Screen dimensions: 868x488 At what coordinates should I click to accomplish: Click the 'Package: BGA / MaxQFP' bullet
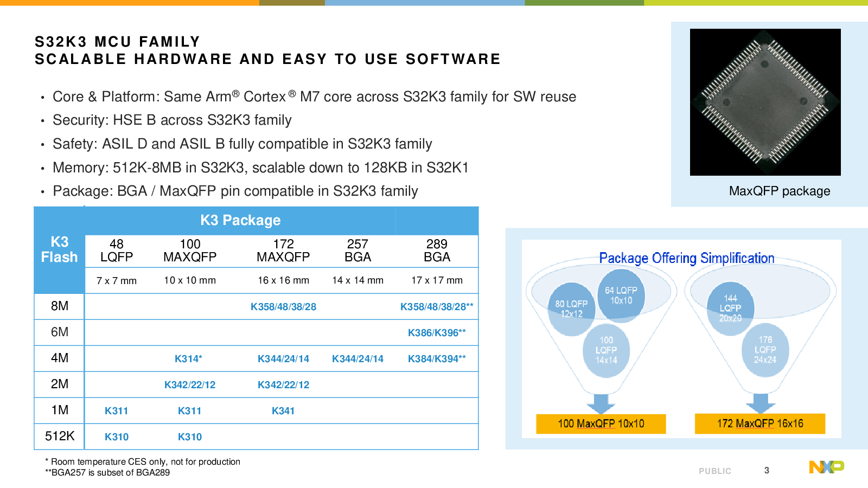[x=235, y=191]
